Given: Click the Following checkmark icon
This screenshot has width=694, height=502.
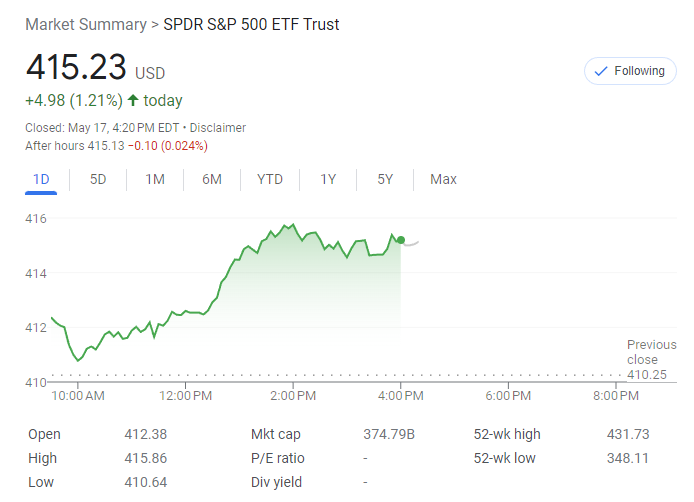Looking at the screenshot, I should point(601,71).
